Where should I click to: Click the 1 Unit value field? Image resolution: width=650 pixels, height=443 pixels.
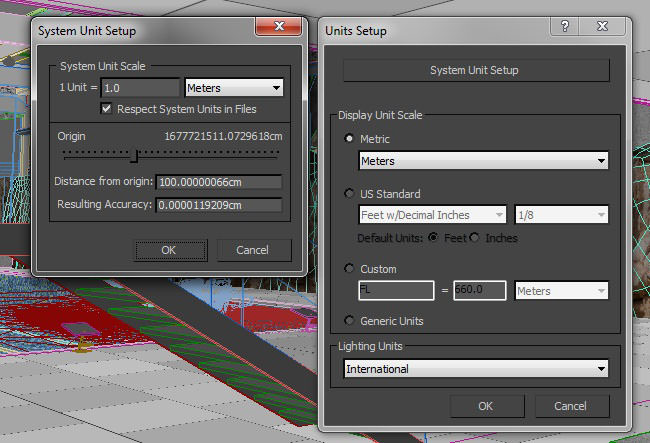(x=141, y=88)
